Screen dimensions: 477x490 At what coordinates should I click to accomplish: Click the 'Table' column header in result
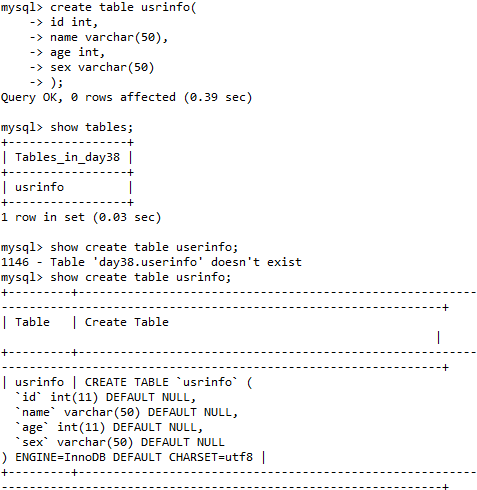point(32,322)
